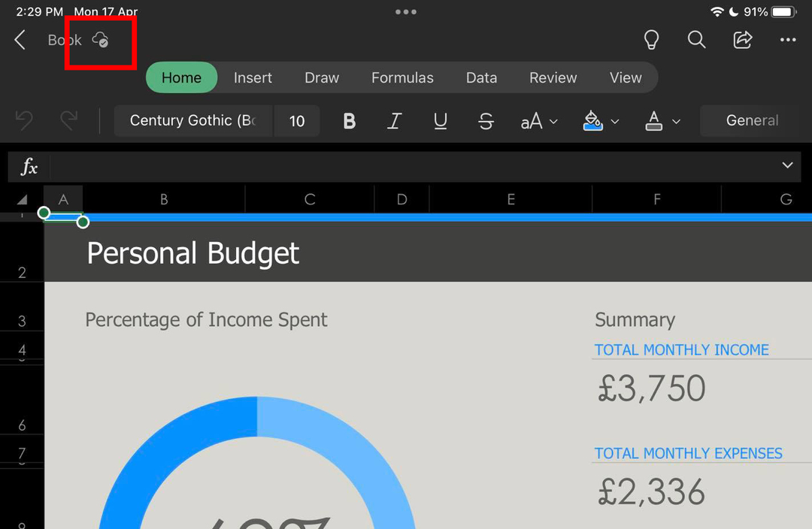The image size is (812, 529).
Task: Check the cloud save status icon
Action: coord(100,40)
